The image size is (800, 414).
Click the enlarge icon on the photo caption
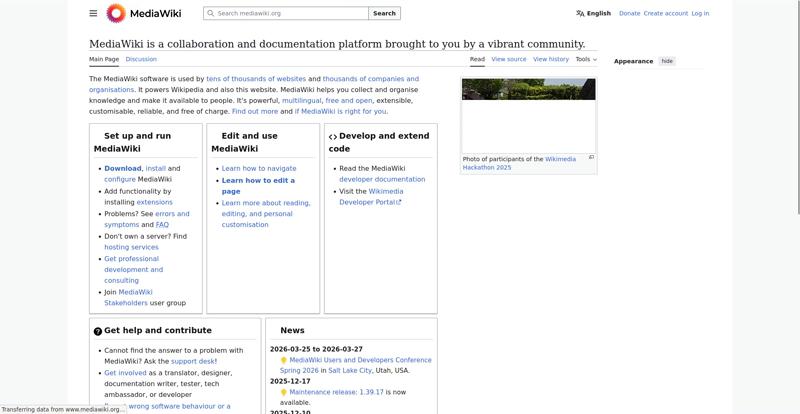coord(591,157)
